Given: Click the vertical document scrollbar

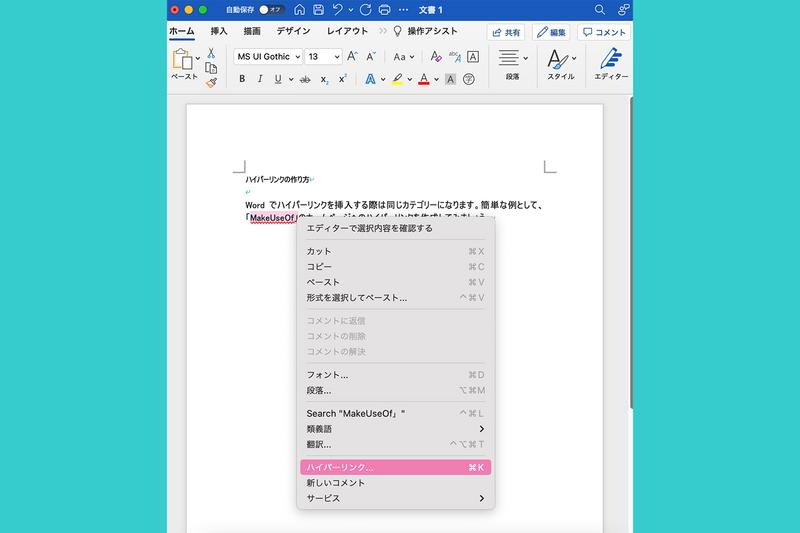Looking at the screenshot, I should pyautogui.click(x=631, y=252).
